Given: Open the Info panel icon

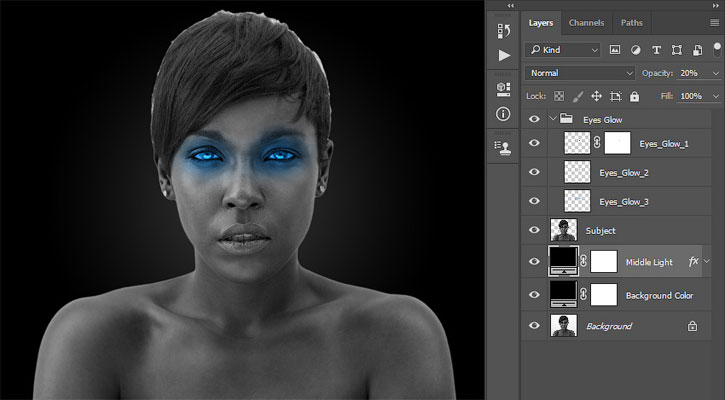Looking at the screenshot, I should click(503, 114).
